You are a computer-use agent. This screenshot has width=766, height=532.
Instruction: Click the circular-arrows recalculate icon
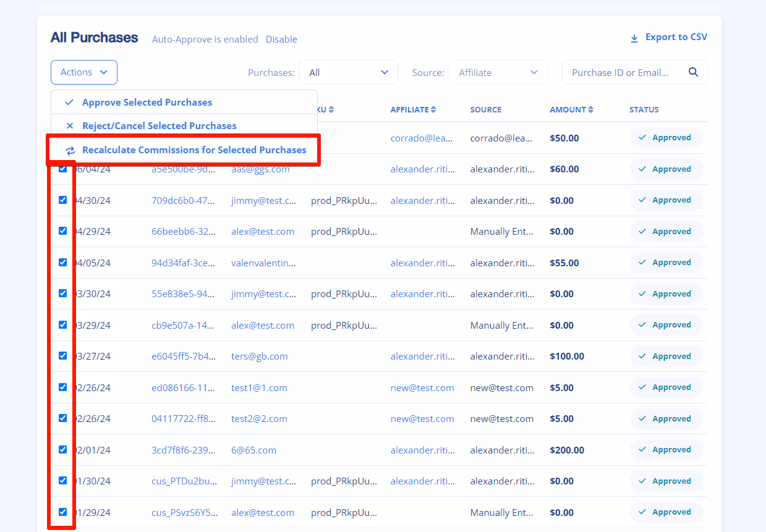(x=69, y=150)
